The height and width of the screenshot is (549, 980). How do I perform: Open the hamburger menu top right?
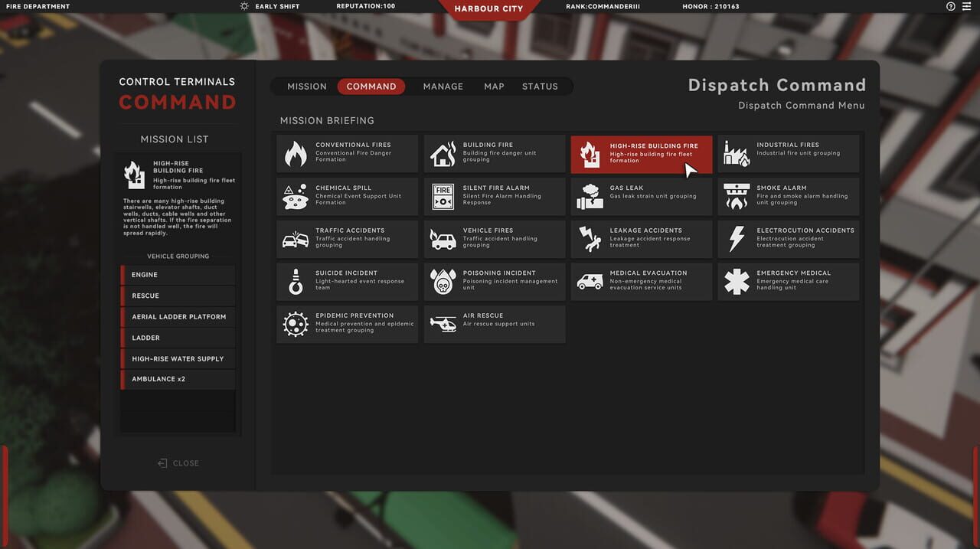(x=968, y=6)
